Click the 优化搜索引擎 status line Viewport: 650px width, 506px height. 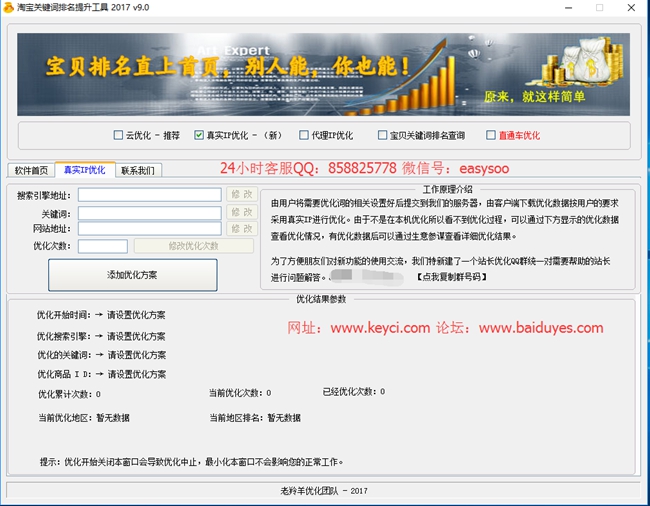click(101, 336)
